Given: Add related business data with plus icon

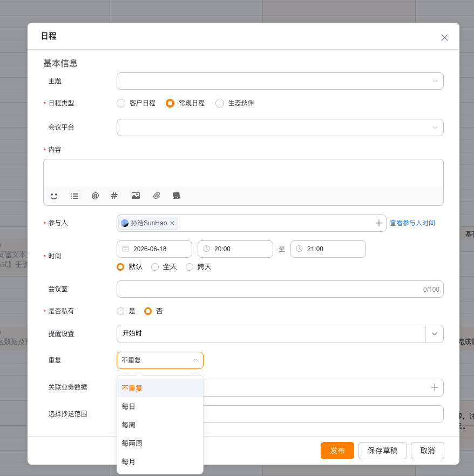Looking at the screenshot, I should (434, 387).
